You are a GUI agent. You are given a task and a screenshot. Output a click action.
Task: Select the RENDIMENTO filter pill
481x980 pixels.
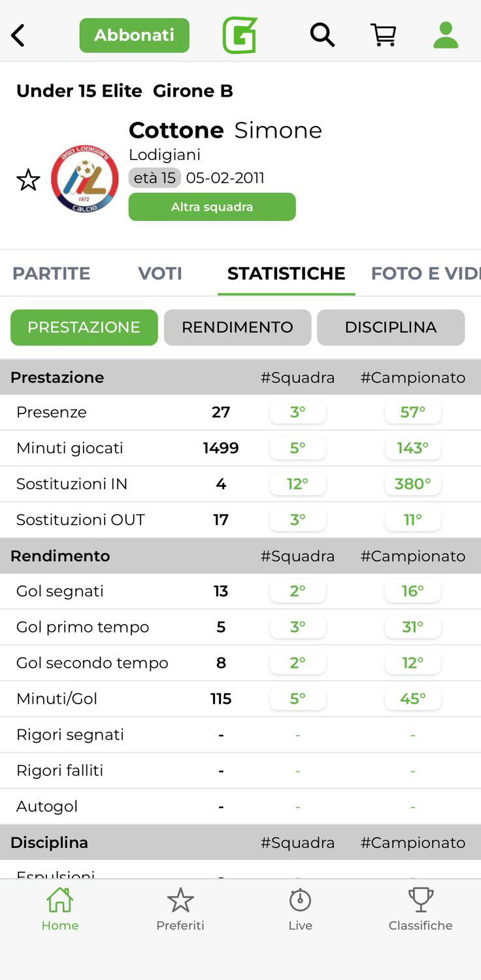tap(237, 327)
